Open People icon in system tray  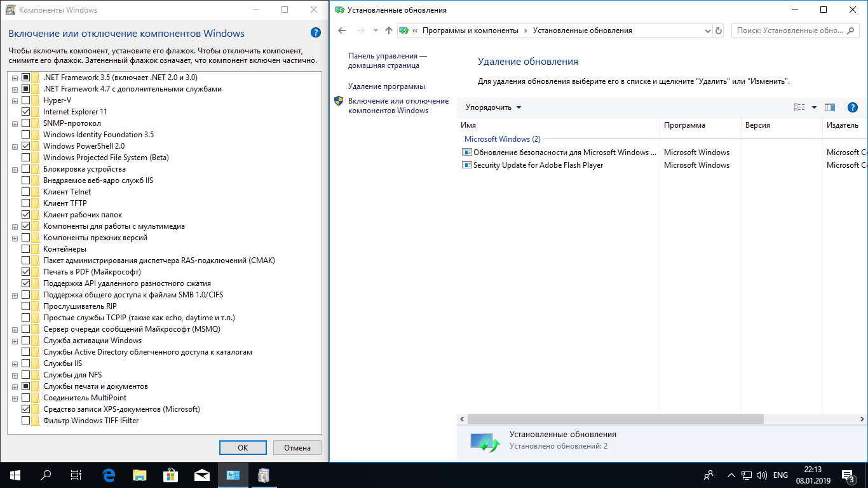coord(709,475)
